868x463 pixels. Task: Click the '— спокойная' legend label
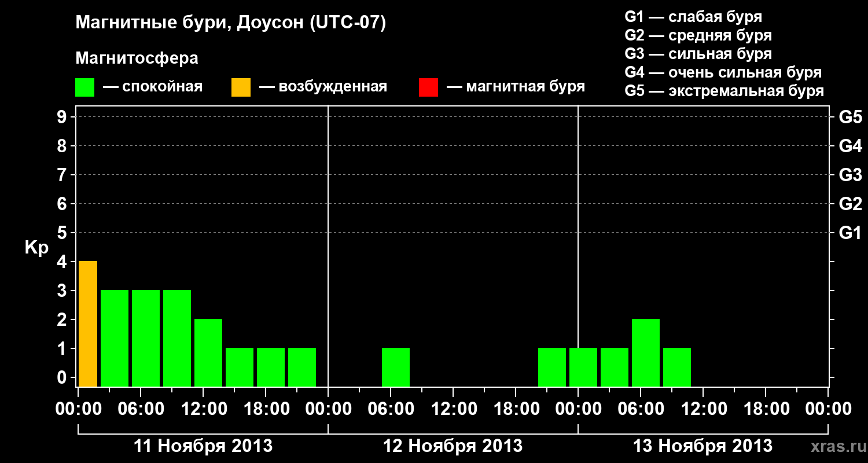click(x=153, y=87)
